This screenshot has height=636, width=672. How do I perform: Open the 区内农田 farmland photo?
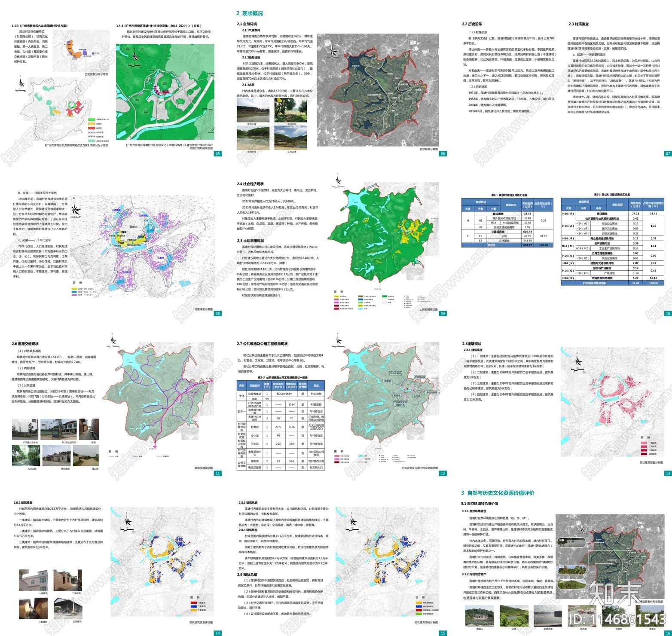click(x=291, y=110)
